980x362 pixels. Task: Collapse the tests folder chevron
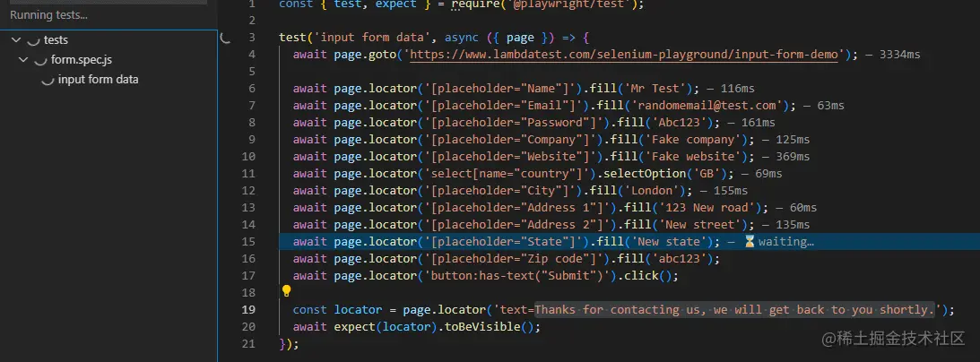pos(16,40)
